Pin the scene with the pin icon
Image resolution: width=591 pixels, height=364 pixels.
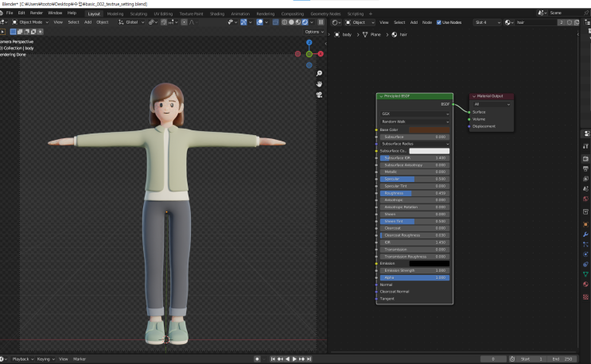point(586,13)
